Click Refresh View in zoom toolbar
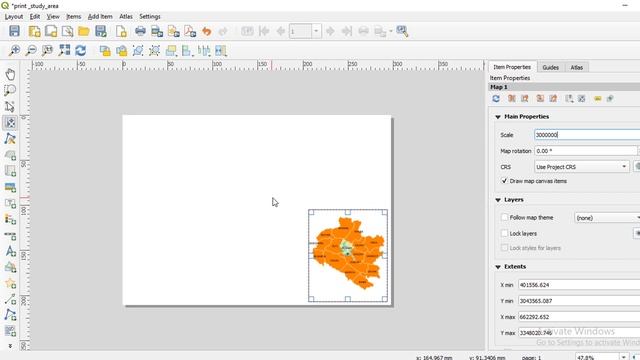 tap(80, 51)
